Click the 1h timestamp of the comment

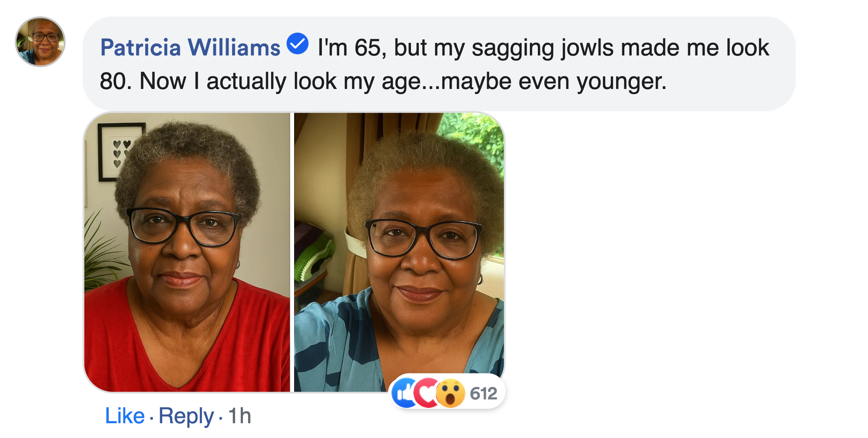[x=239, y=416]
